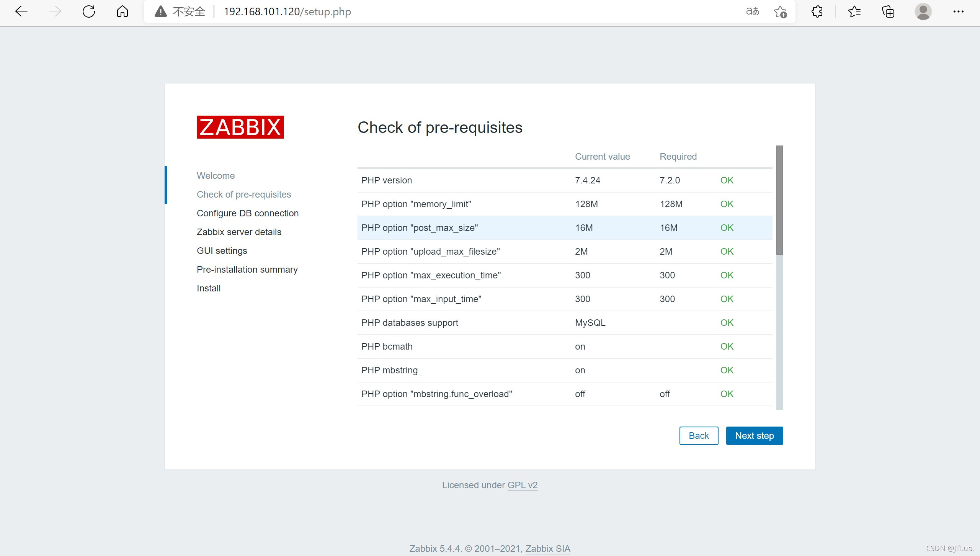Viewport: 980px width, 556px height.
Task: Click the address bar URL
Action: [287, 11]
